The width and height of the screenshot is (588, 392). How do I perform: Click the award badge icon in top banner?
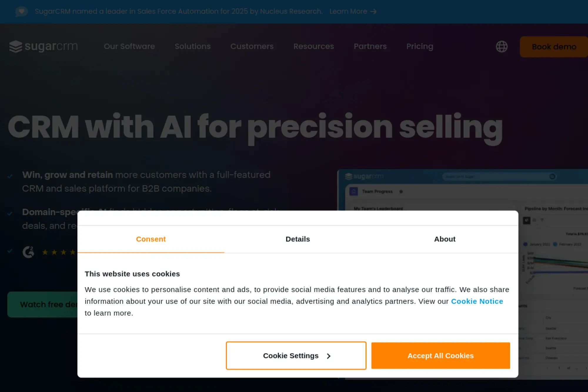click(x=21, y=11)
